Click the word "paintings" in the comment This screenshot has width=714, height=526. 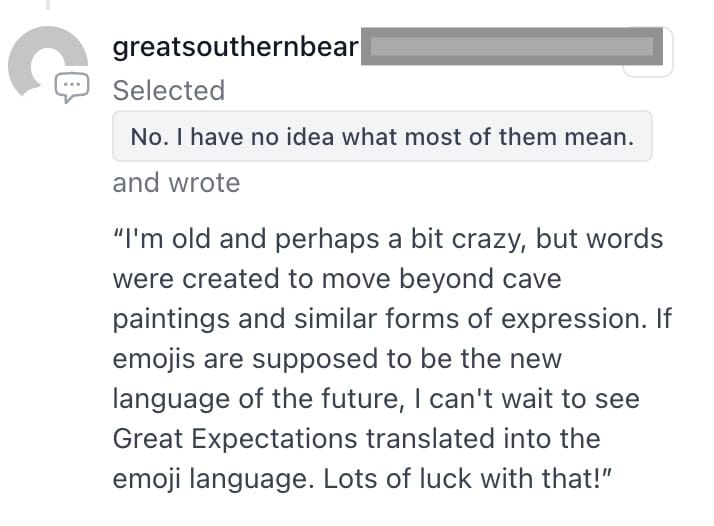tap(171, 319)
